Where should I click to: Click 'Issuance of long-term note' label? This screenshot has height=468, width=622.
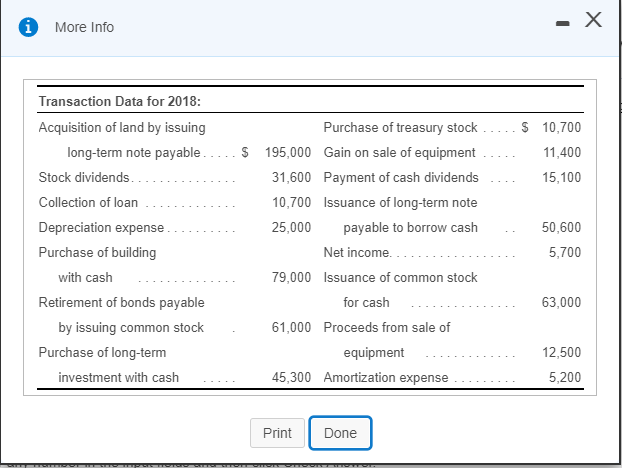click(401, 203)
